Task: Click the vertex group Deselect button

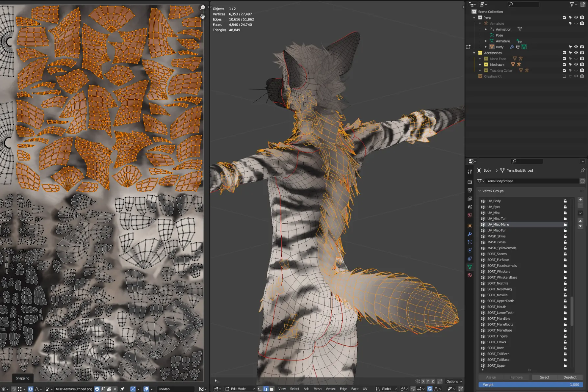Action: (570, 377)
